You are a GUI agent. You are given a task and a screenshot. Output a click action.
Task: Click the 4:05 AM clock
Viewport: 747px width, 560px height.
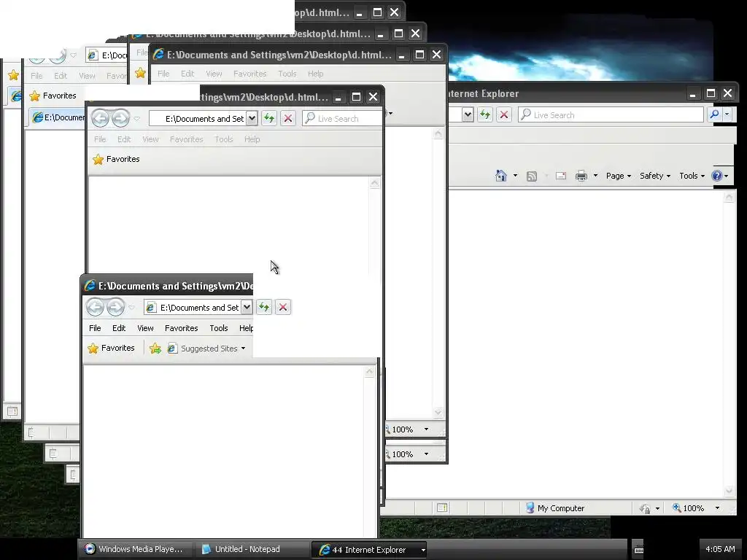click(x=720, y=549)
